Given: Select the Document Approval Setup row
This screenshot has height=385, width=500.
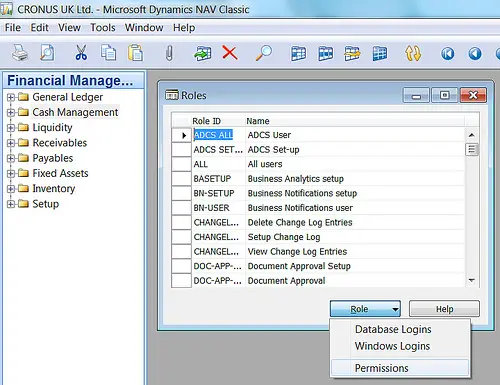Looking at the screenshot, I should tap(318, 266).
